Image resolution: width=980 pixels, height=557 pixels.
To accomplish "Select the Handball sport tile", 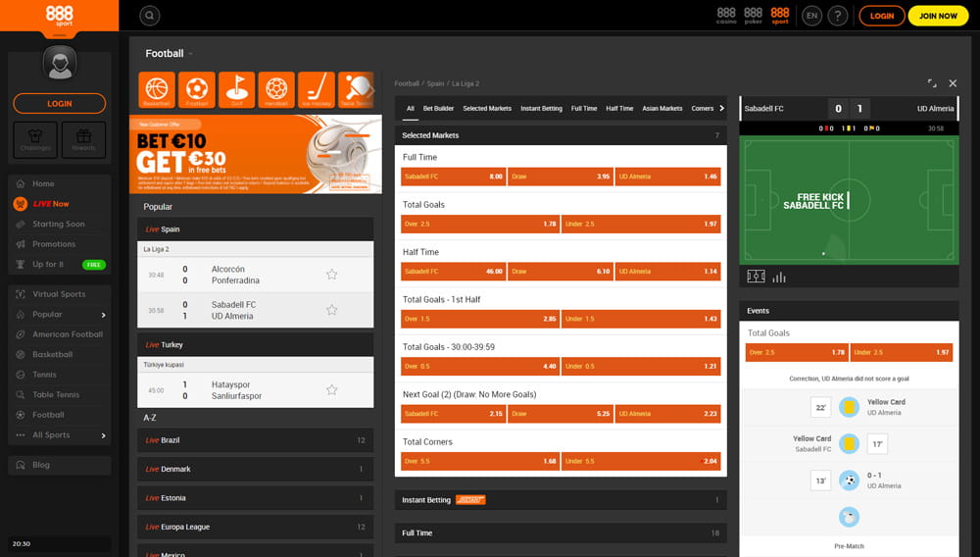I will [x=276, y=90].
